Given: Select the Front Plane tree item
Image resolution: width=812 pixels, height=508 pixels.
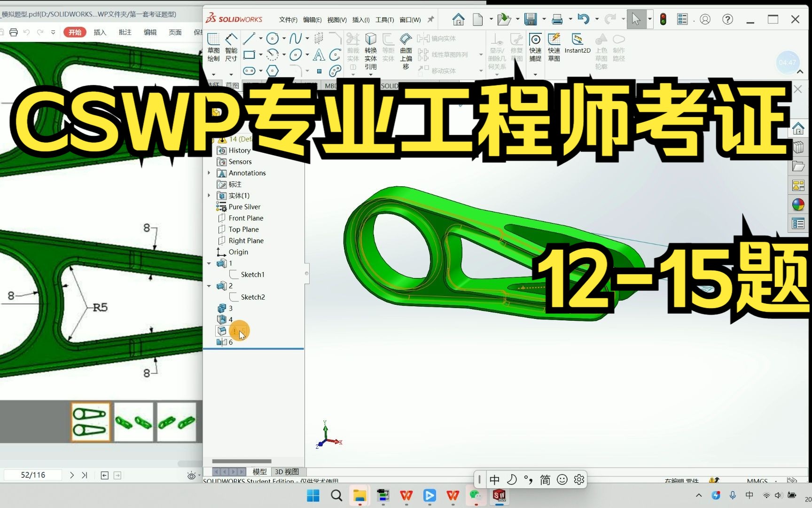Looking at the screenshot, I should tap(246, 218).
